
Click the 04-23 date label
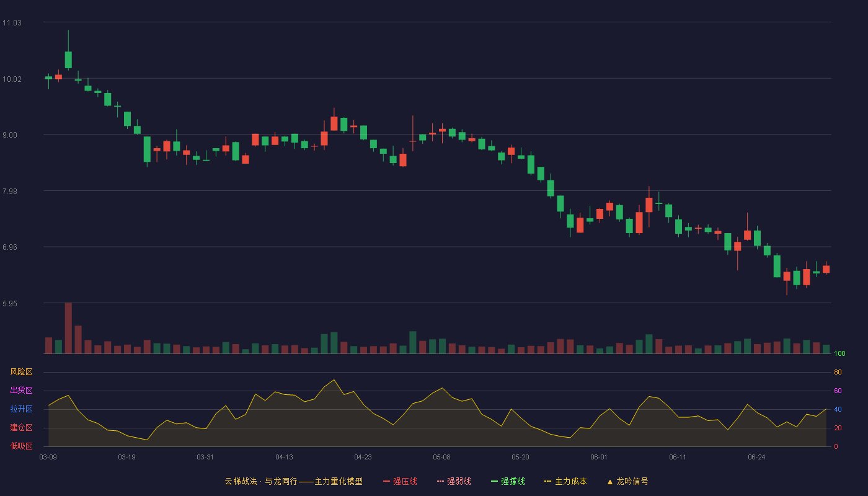tap(363, 457)
